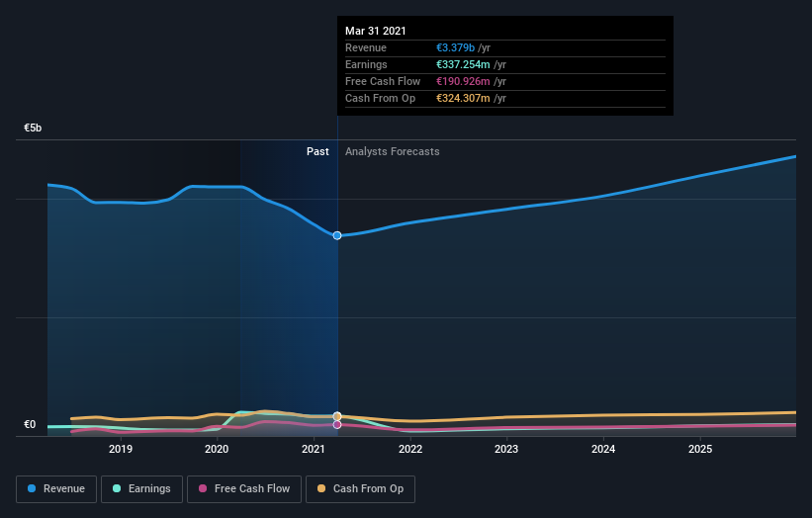Click the €190.926m free cash flow value
The width and height of the screenshot is (812, 518).
click(463, 81)
